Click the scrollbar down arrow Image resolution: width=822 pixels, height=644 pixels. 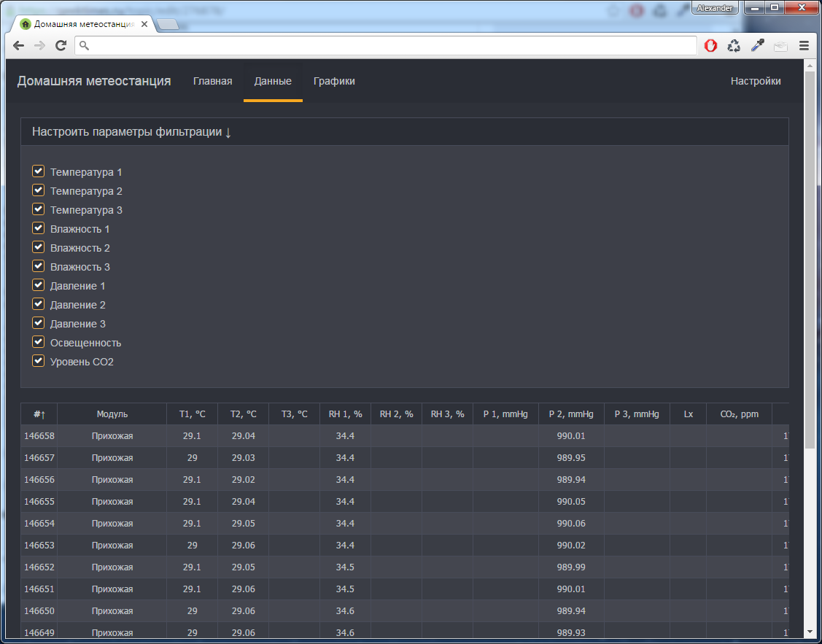[810, 632]
